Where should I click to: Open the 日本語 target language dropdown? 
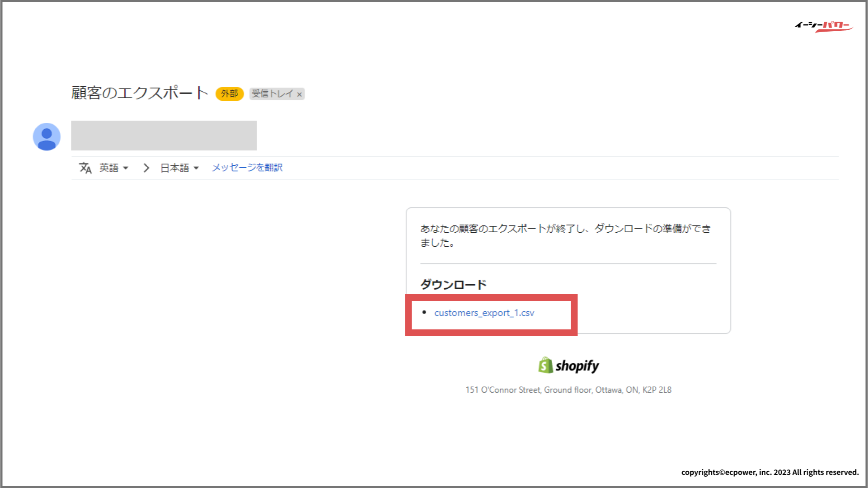click(x=179, y=168)
